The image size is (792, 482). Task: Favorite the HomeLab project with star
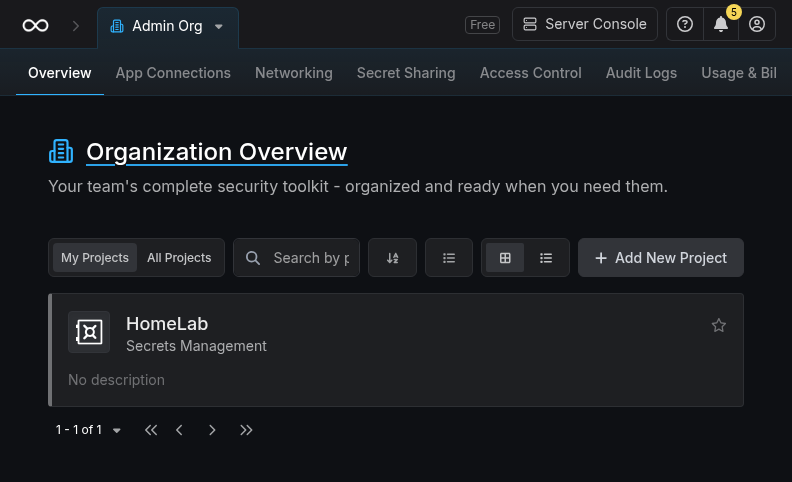tap(719, 325)
